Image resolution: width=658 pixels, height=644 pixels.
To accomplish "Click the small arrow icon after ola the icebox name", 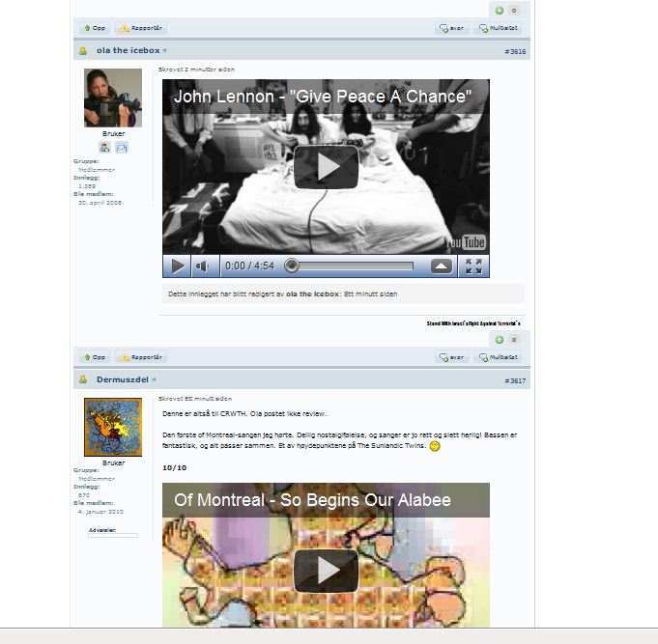I will (164, 50).
